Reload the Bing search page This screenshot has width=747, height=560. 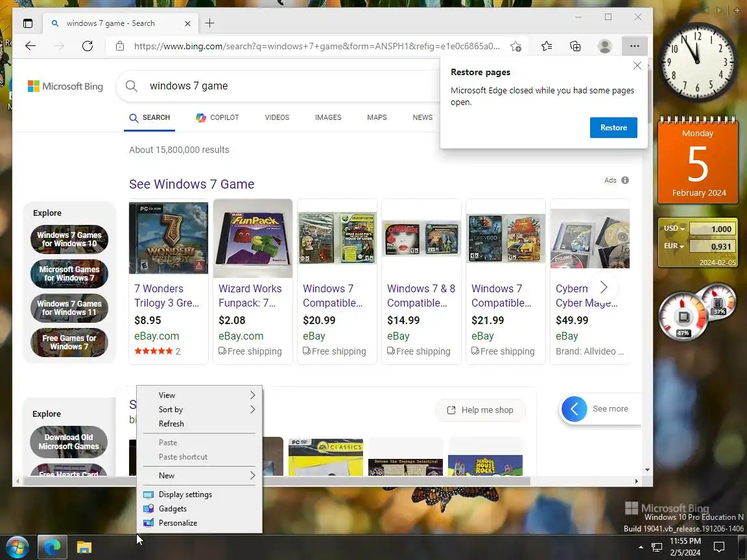(x=87, y=46)
